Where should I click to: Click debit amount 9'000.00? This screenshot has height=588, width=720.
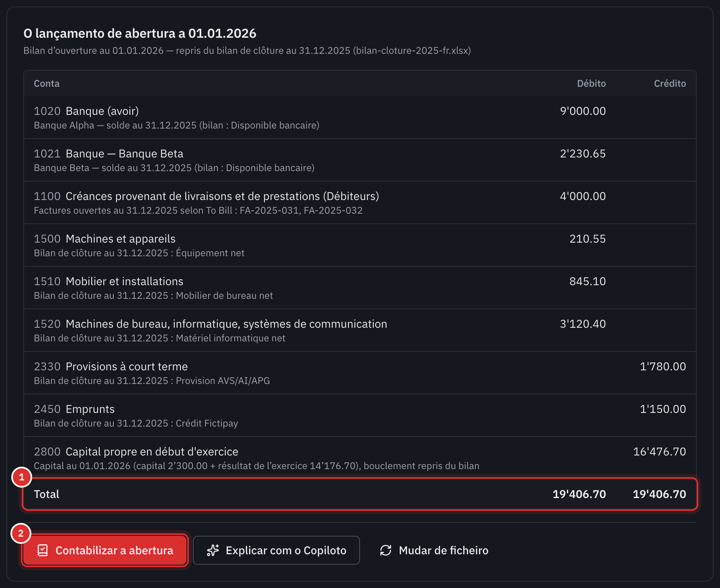click(x=583, y=111)
